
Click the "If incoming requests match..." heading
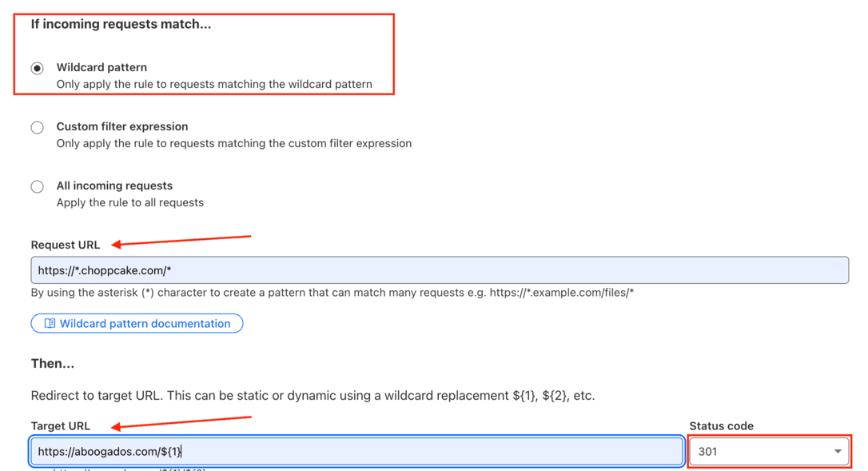tap(121, 24)
